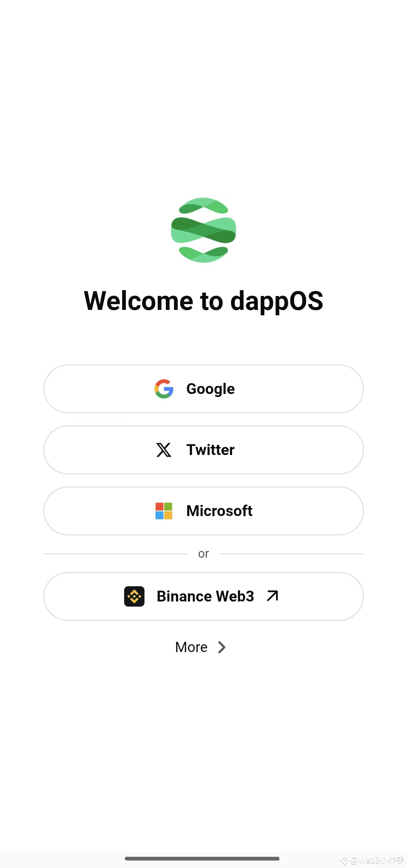Open the Binance Web3 wallet login button
This screenshot has height=868, width=407.
point(203,596)
